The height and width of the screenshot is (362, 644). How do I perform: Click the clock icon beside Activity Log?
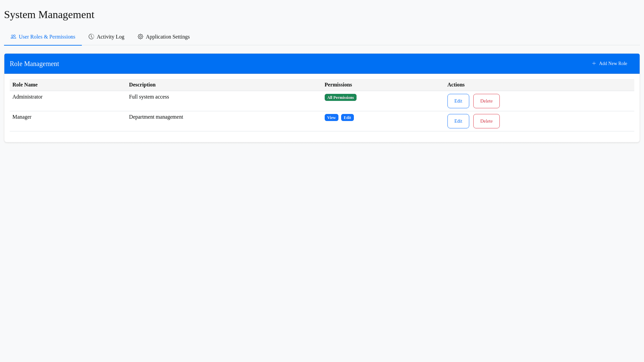coord(91,37)
